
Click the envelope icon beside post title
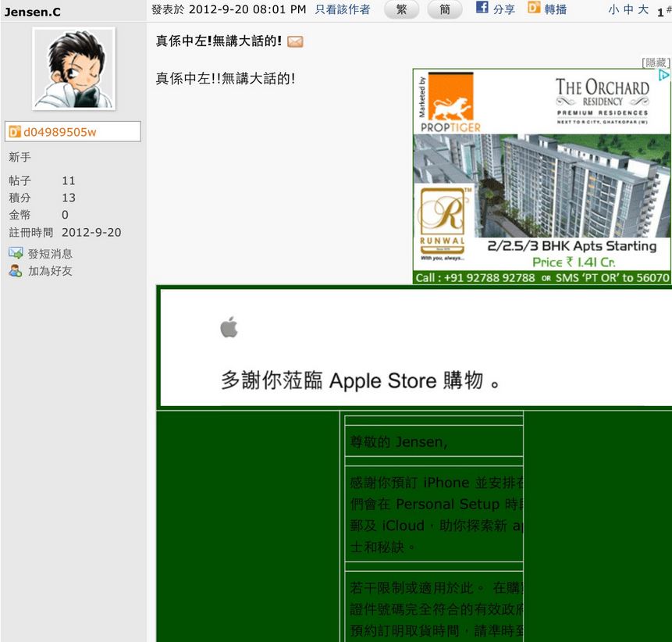(x=295, y=42)
